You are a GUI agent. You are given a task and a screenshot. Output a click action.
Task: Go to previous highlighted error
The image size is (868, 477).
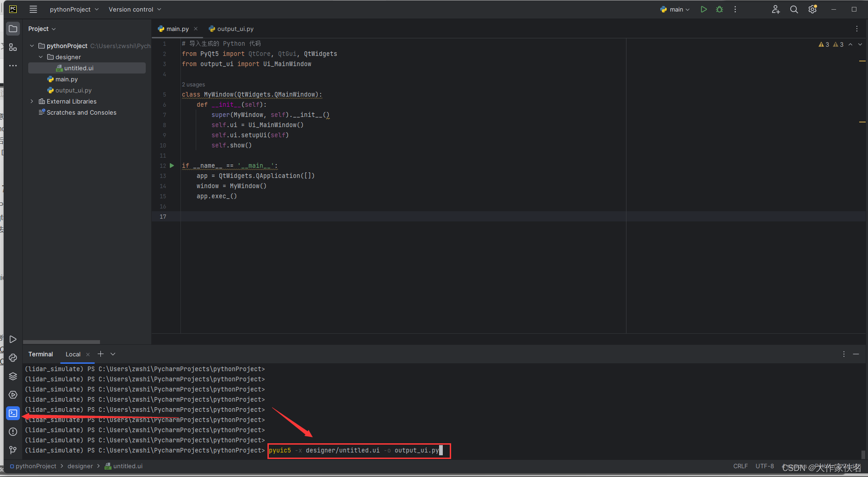click(850, 44)
